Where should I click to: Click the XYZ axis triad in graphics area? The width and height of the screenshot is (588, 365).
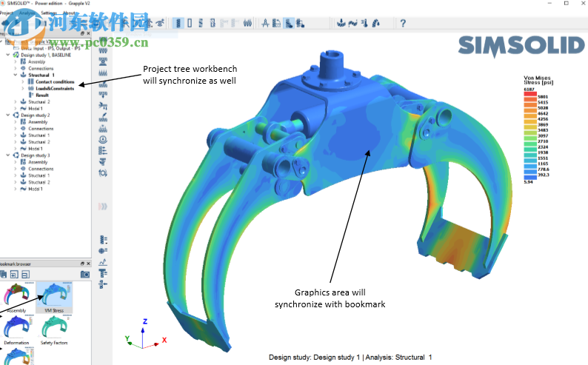click(x=144, y=333)
